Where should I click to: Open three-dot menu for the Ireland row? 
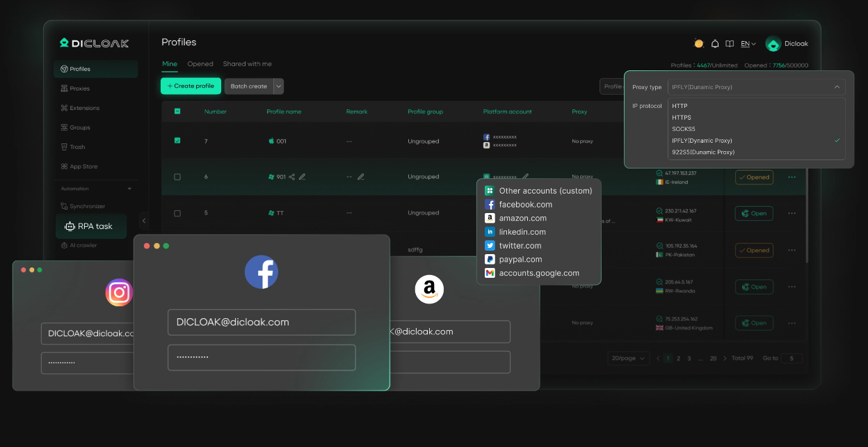(791, 177)
